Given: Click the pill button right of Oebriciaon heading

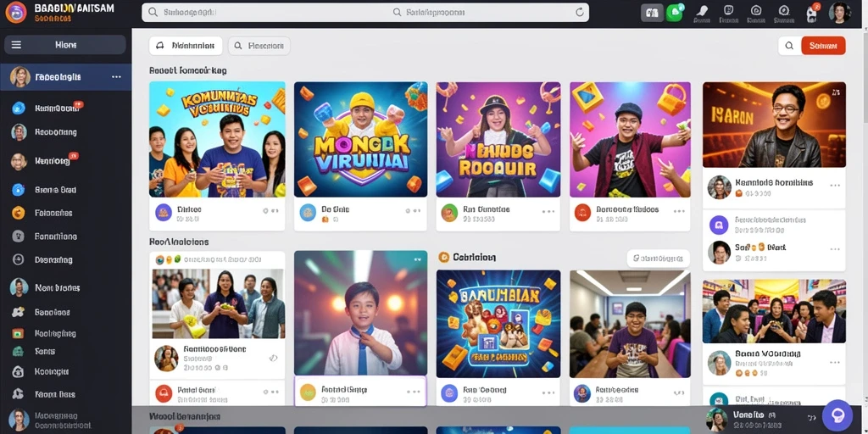Looking at the screenshot, I should coord(658,258).
